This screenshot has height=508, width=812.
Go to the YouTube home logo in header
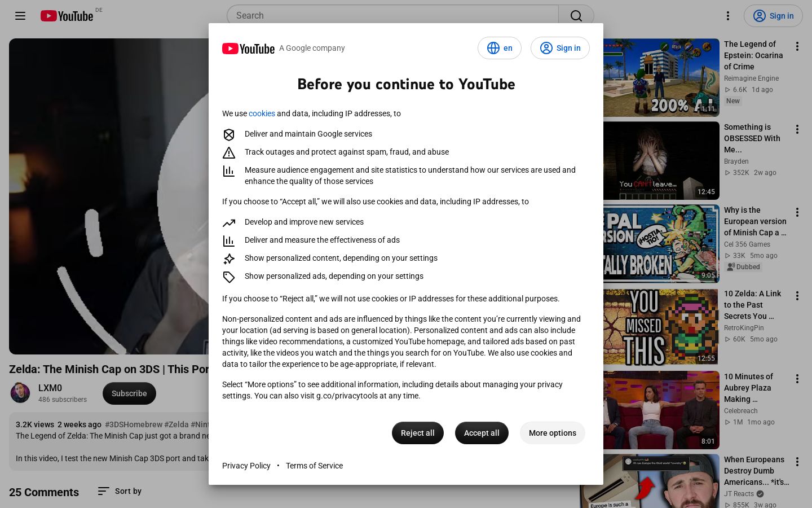(x=67, y=16)
